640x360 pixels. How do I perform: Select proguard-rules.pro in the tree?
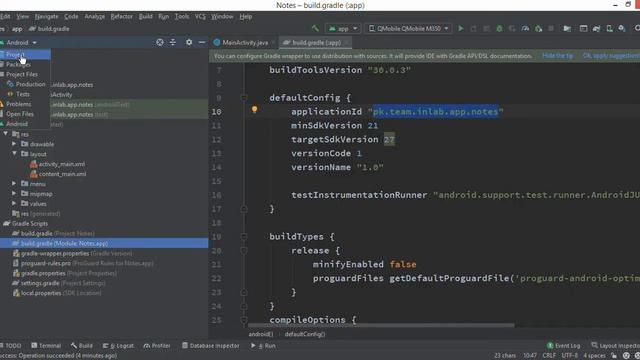tap(83, 263)
